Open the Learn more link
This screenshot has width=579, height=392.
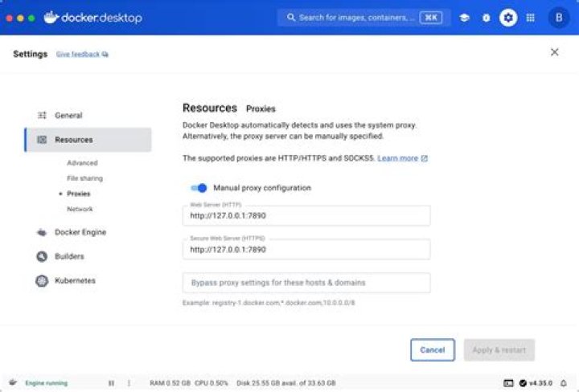coord(398,158)
